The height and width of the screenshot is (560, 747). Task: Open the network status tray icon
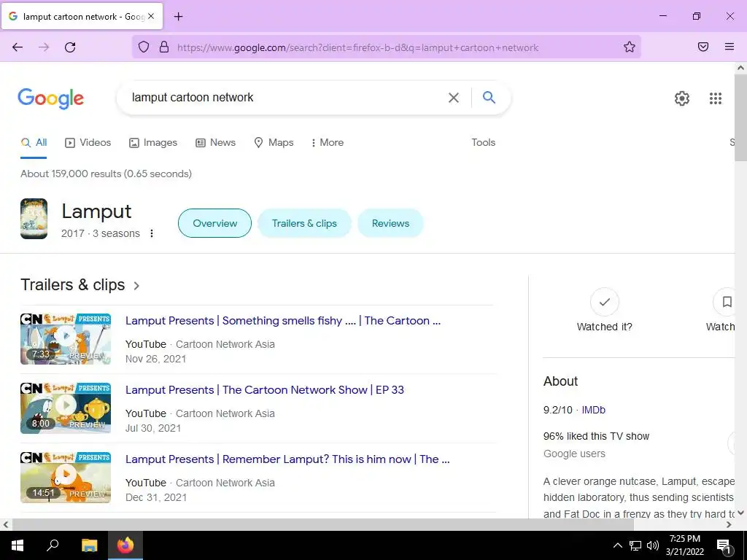pos(635,545)
